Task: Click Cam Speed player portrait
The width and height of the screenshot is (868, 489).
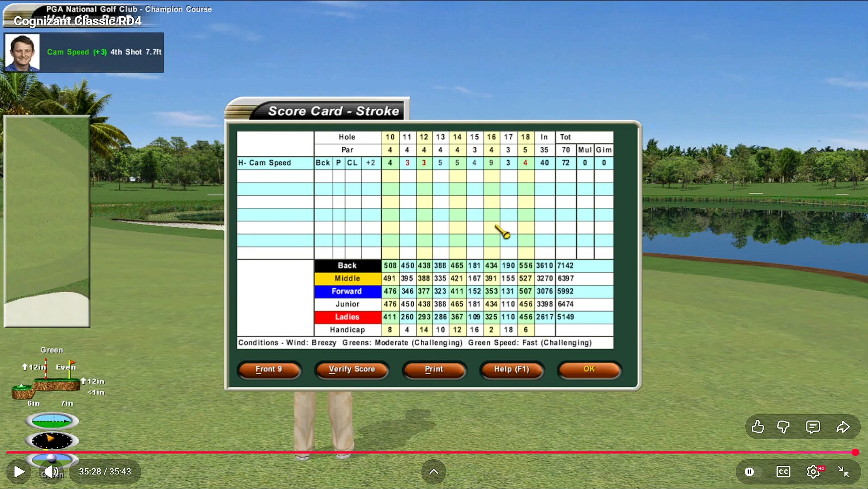Action: (x=22, y=53)
